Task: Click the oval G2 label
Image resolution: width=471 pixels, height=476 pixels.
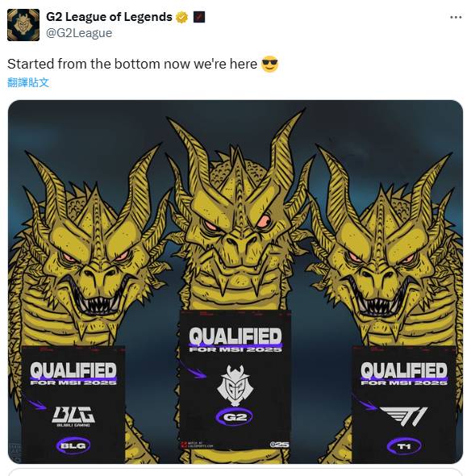Action: coord(234,417)
